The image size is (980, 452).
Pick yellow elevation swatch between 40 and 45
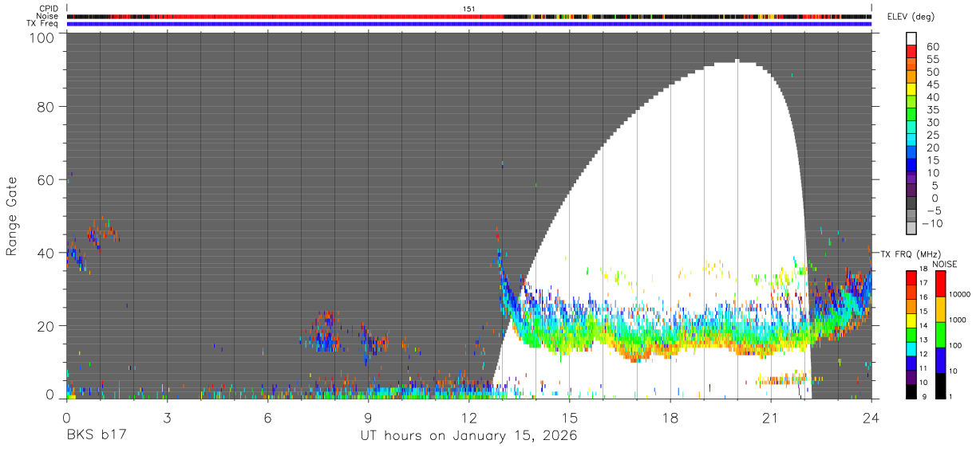(x=911, y=91)
